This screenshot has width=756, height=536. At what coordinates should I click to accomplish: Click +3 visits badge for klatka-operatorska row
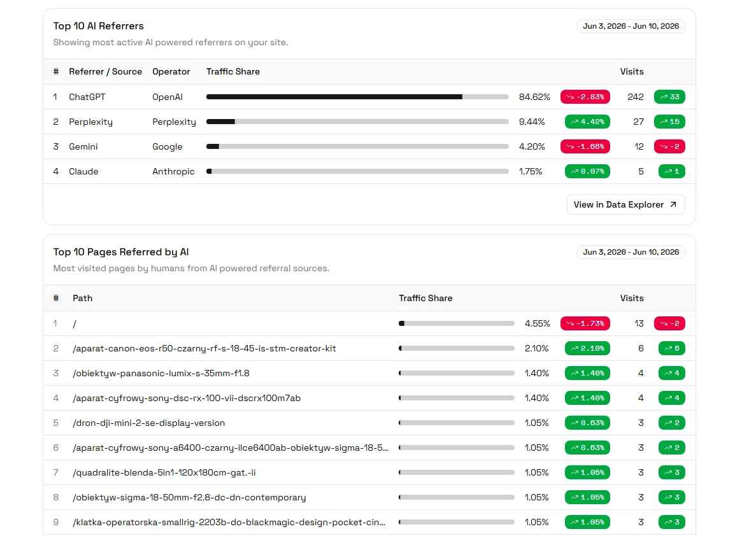(x=672, y=522)
